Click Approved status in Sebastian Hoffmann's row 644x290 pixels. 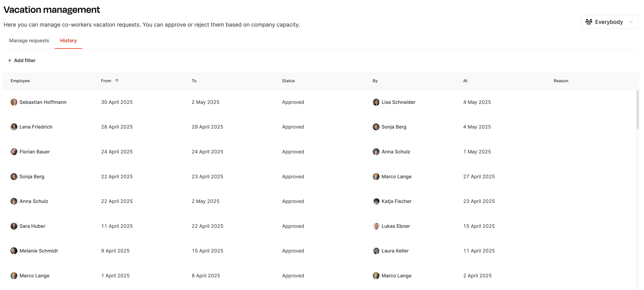point(293,102)
